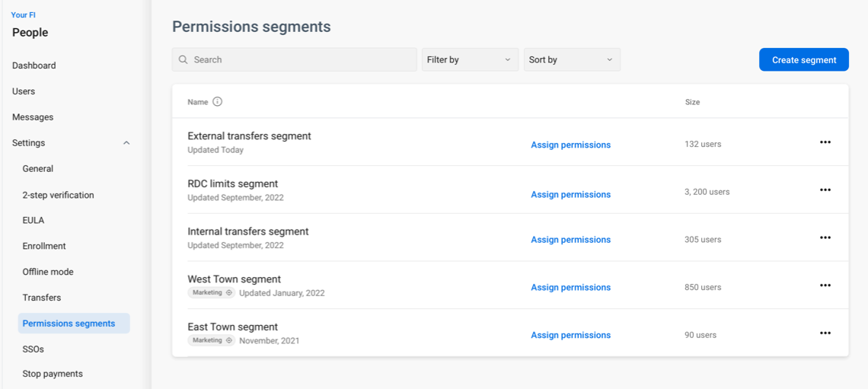Click the info icon next to Name
Viewport: 868px width, 389px height.
(217, 102)
